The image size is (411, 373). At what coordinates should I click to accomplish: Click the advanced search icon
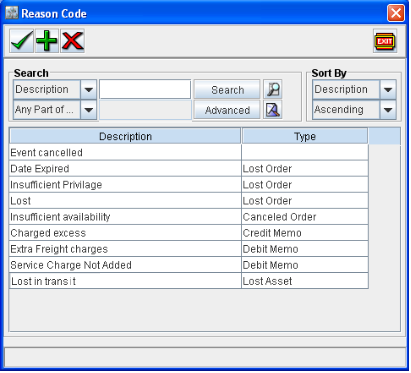point(273,110)
